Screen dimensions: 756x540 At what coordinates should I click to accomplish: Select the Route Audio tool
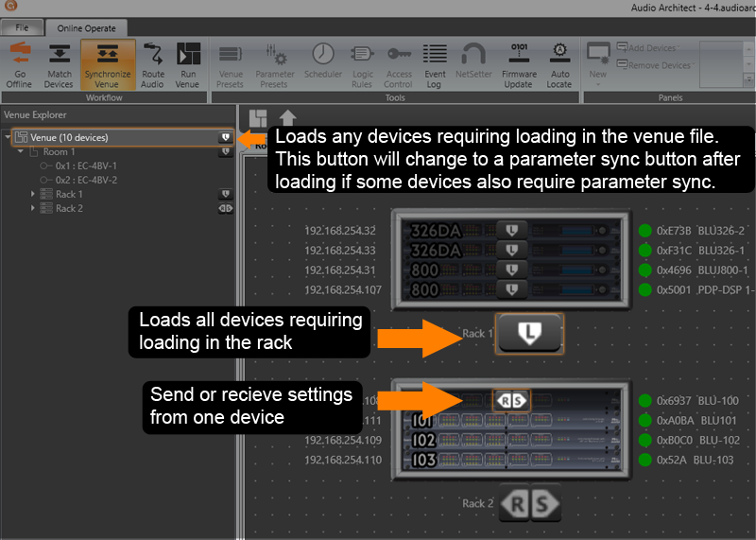coord(153,65)
